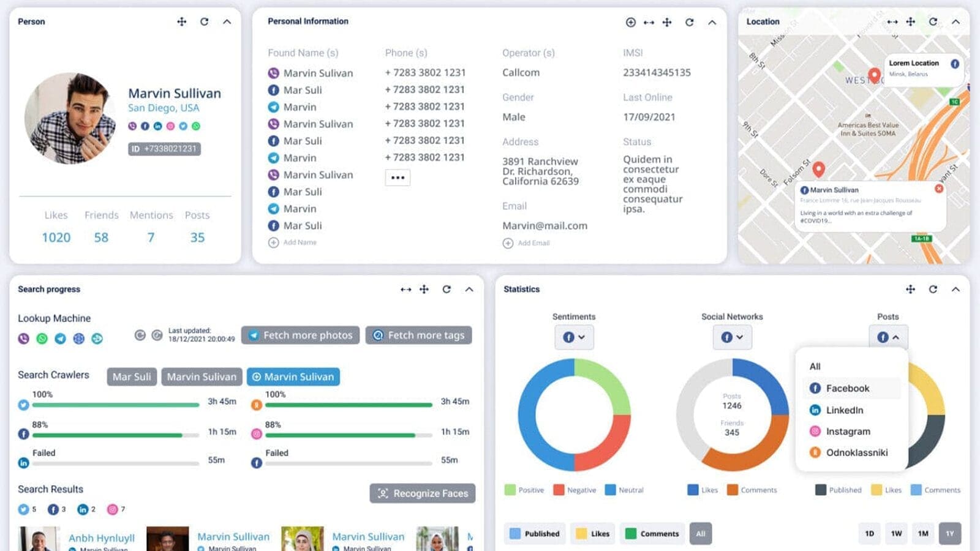Open Marvin's LinkedIn profile icon in Person panel
980x551 pixels.
[x=158, y=127]
